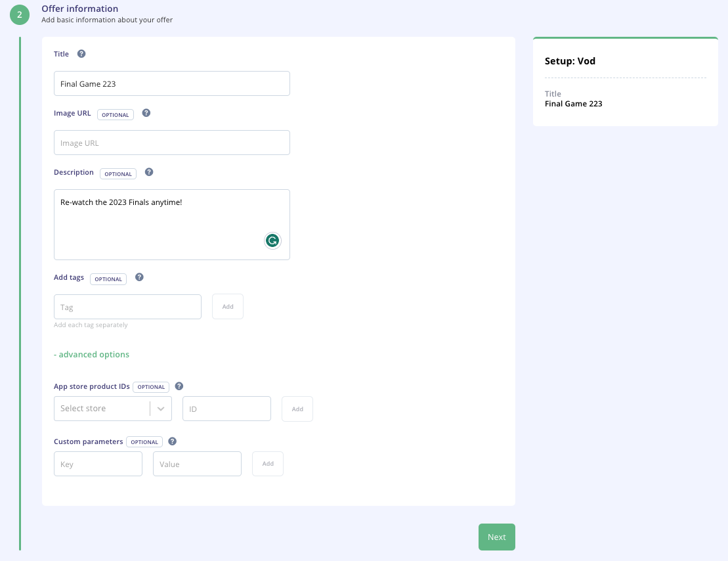This screenshot has width=728, height=561.
Task: Click Add button next to Tag field
Action: click(x=228, y=307)
